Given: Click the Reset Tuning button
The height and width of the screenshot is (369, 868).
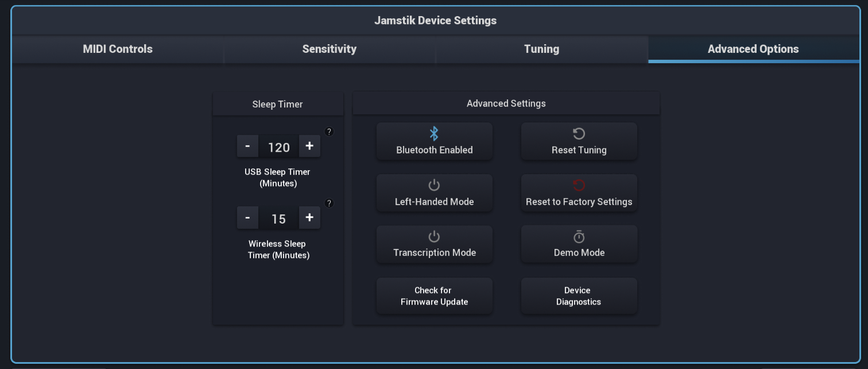Looking at the screenshot, I should coord(579,141).
